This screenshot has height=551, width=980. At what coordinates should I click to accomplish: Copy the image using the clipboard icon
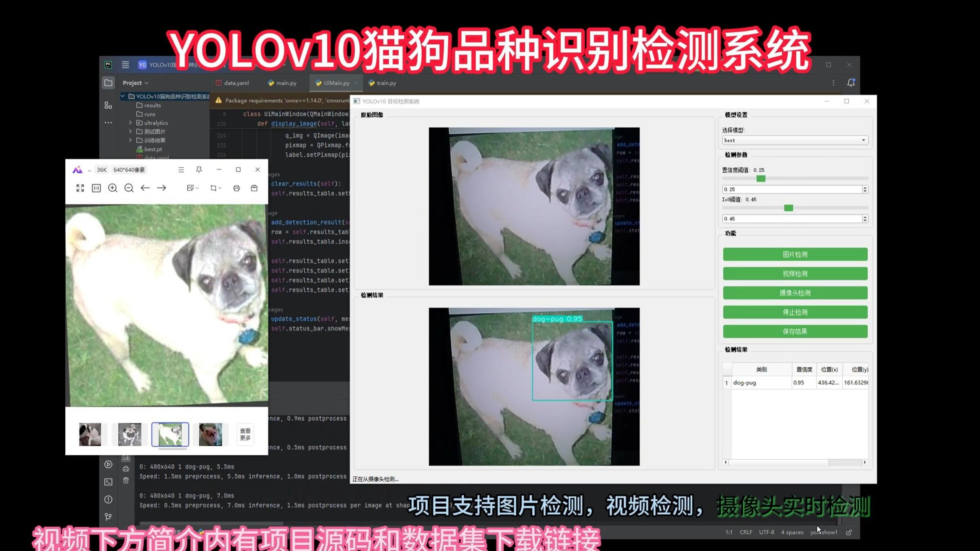click(254, 188)
